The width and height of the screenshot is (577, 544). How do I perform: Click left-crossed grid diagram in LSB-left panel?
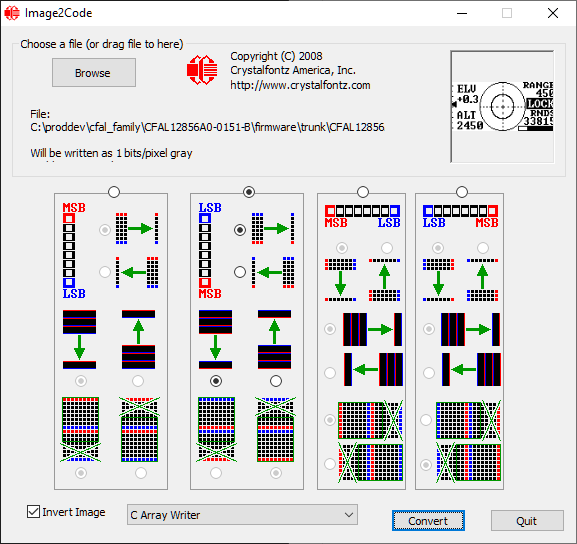468,463
